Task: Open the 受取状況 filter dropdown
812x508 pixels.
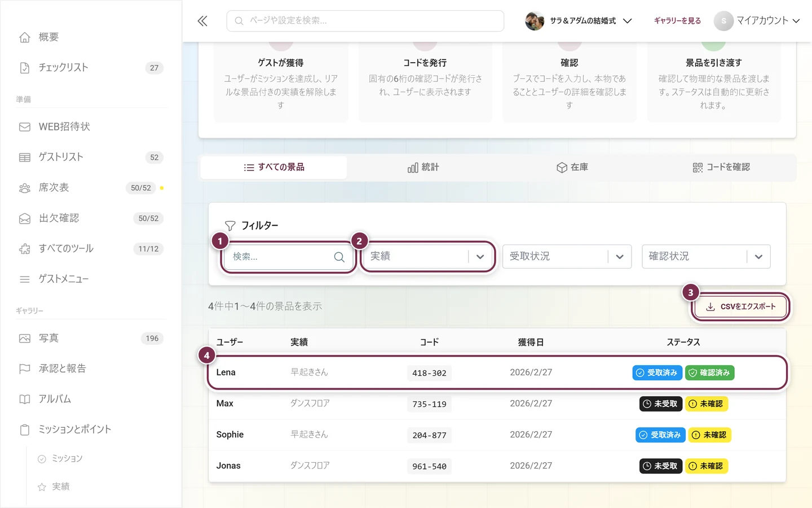Action: tap(567, 257)
